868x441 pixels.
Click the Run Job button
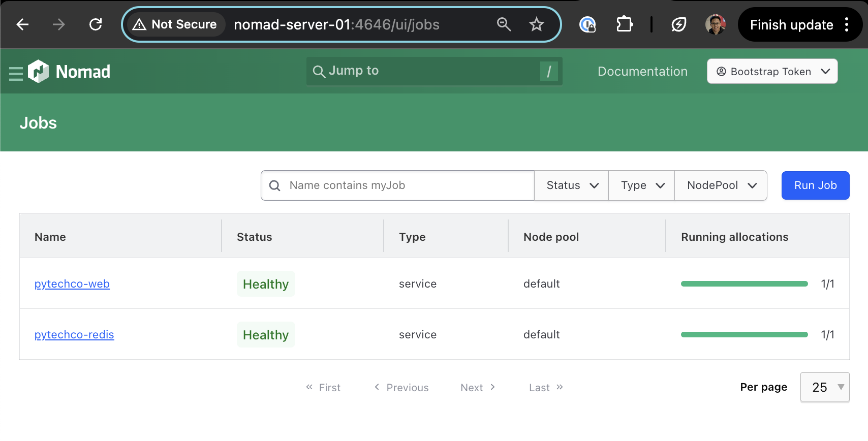(815, 185)
